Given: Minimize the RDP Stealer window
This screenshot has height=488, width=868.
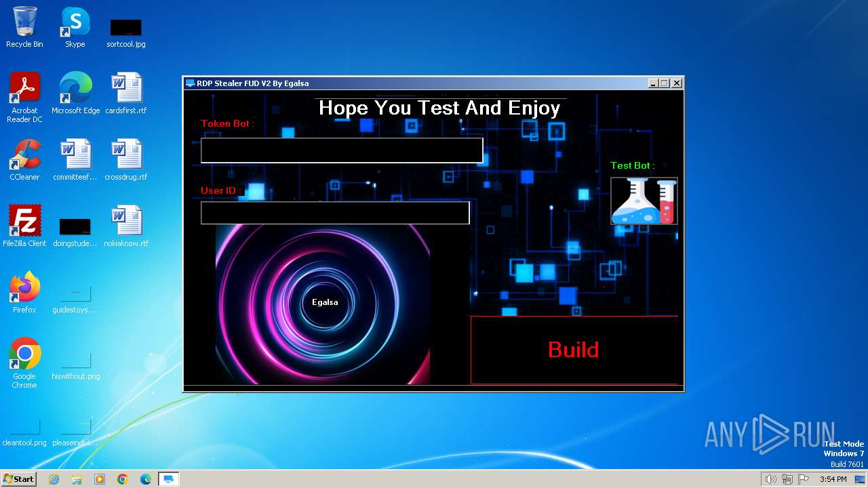Looking at the screenshot, I should (653, 83).
